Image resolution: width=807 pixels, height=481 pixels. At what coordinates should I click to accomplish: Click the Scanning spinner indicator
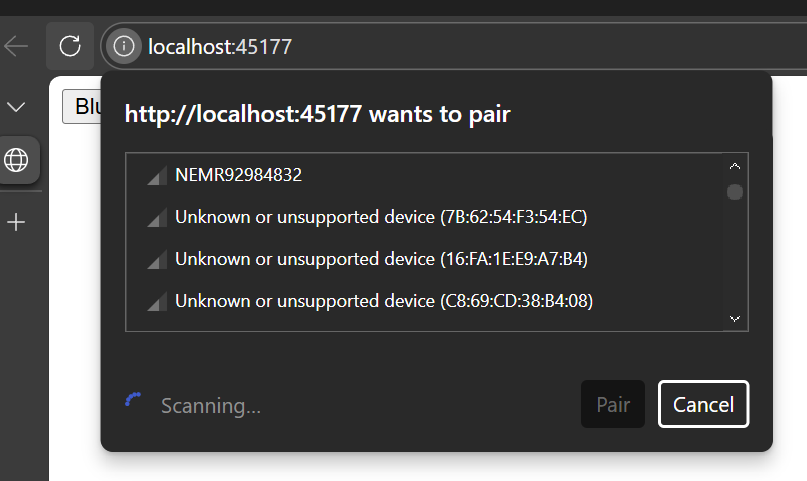(x=133, y=402)
